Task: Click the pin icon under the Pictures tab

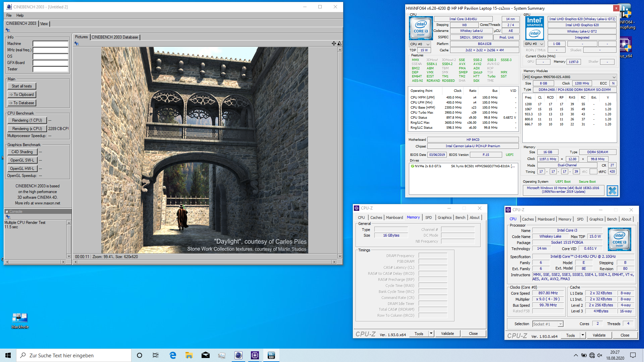Action: click(76, 44)
